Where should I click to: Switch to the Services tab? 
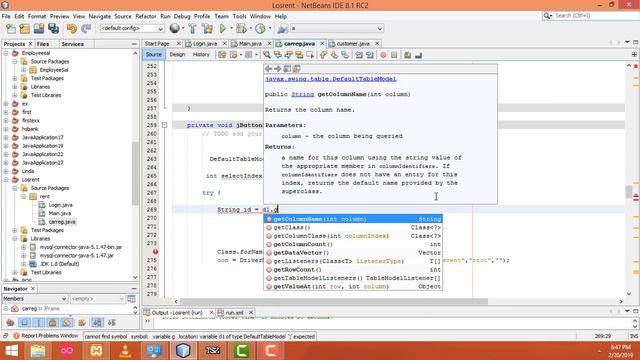73,44
